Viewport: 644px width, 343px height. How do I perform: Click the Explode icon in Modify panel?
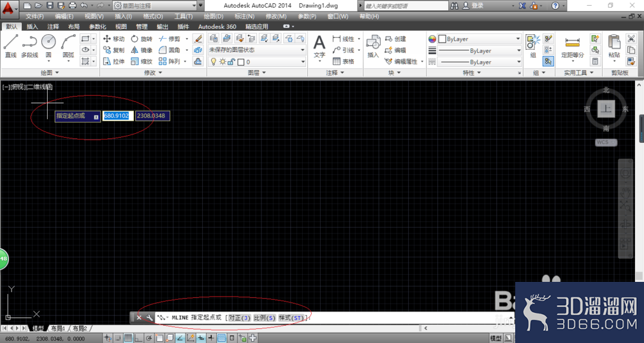click(198, 50)
